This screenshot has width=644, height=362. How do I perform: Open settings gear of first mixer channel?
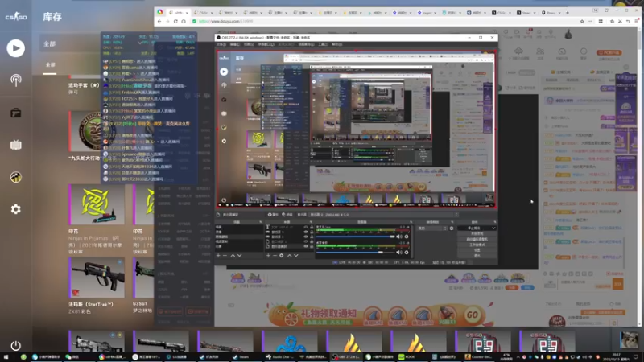(x=407, y=237)
